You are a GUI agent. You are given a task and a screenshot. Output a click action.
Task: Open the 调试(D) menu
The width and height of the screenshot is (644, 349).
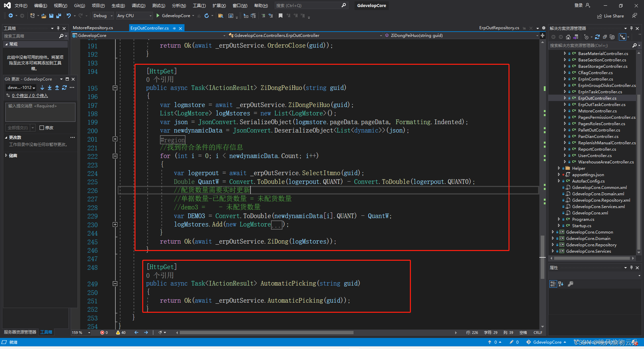(139, 5)
